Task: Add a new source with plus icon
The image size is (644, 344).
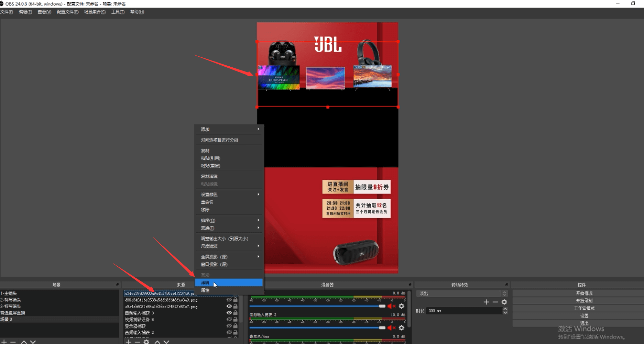Action: click(128, 342)
